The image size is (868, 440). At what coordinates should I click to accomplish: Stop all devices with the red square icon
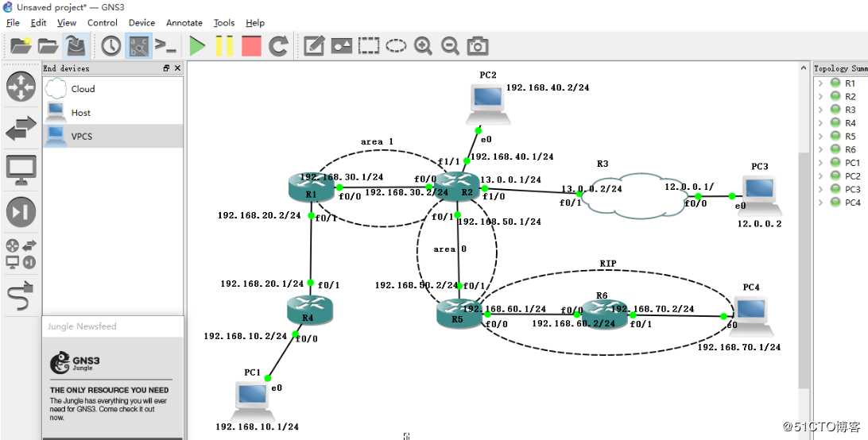pyautogui.click(x=251, y=46)
